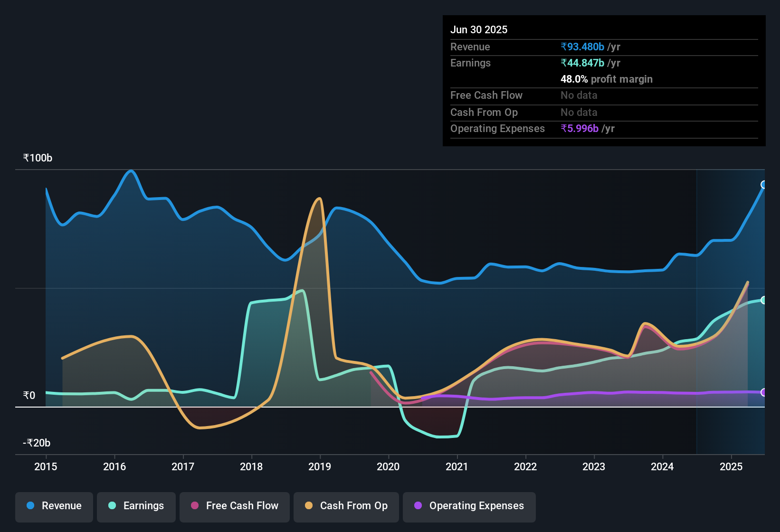
Task: Click the teal Earnings legend dot
Action: [x=112, y=506]
